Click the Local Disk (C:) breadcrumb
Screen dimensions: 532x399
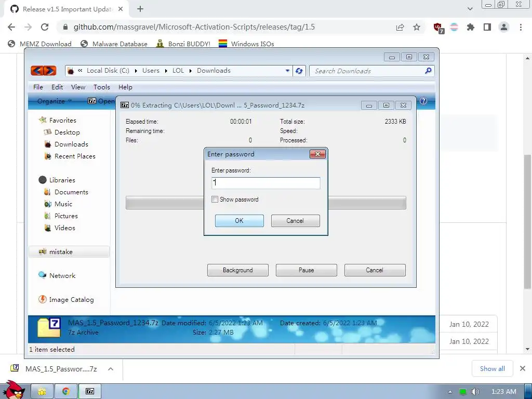pos(108,71)
